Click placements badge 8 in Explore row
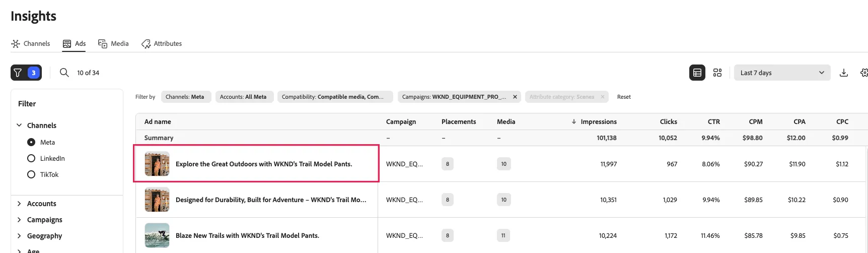Image resolution: width=868 pixels, height=253 pixels. (x=448, y=164)
